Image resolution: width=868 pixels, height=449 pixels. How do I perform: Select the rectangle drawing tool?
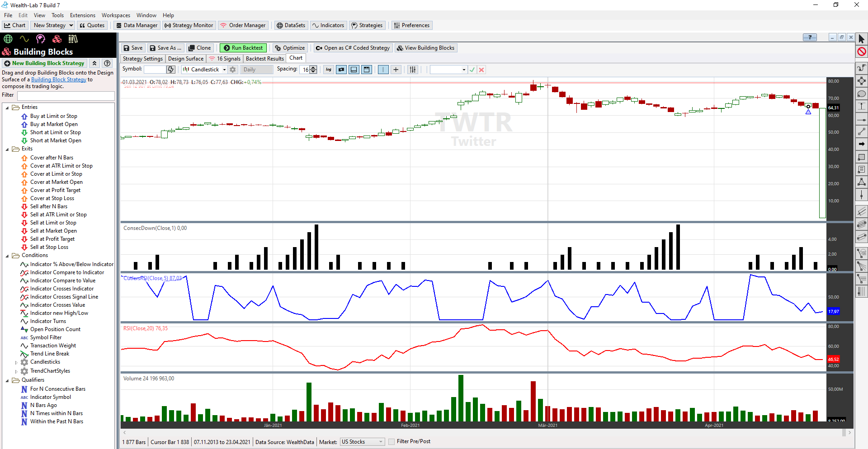862,157
